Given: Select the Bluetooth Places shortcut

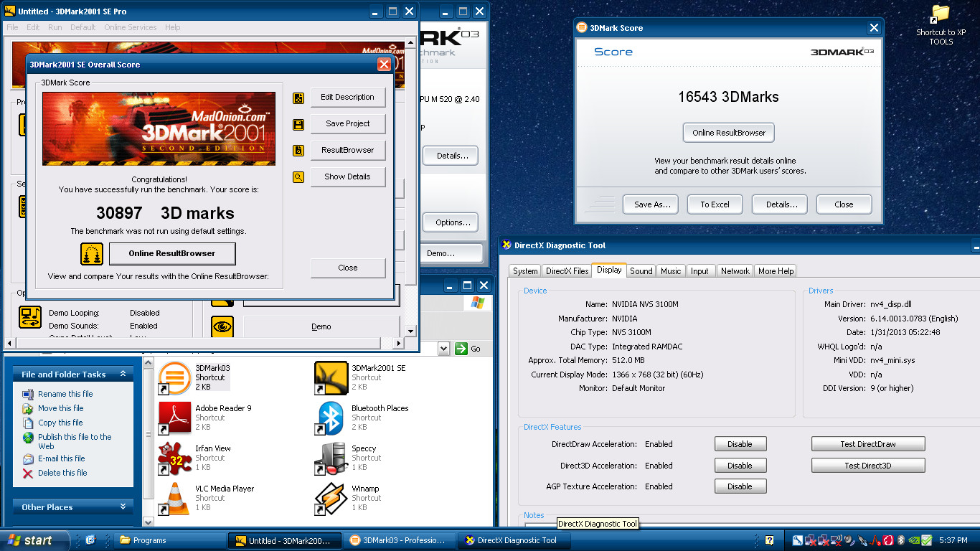Looking at the screenshot, I should pyautogui.click(x=331, y=418).
